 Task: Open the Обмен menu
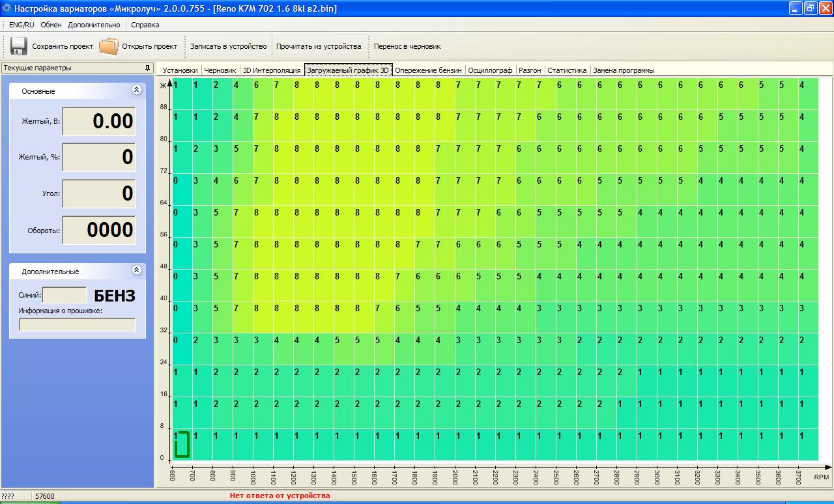point(51,25)
